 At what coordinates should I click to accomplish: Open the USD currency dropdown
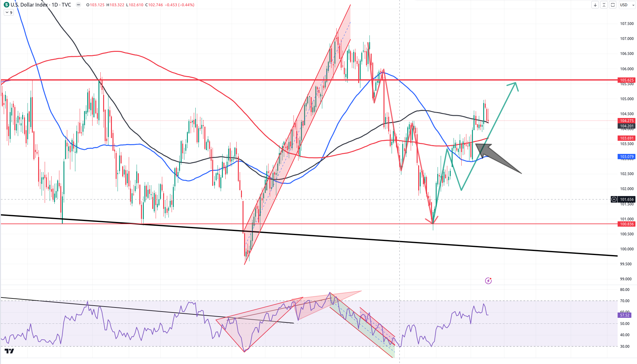(x=627, y=5)
